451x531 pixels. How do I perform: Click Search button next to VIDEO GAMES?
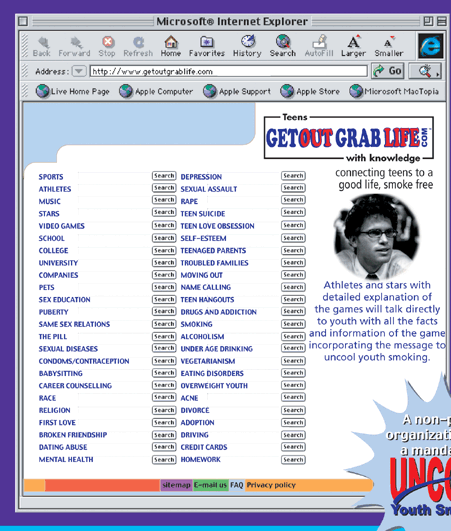click(x=164, y=225)
